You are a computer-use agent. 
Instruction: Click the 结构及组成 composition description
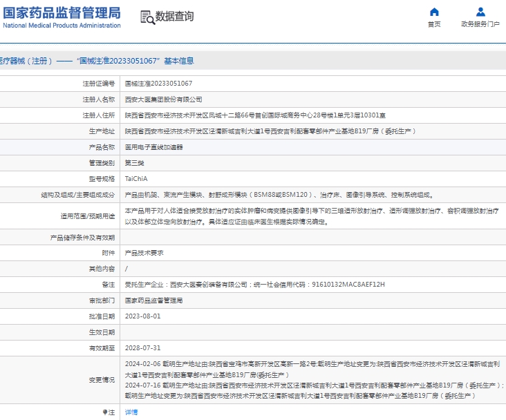[279, 195]
